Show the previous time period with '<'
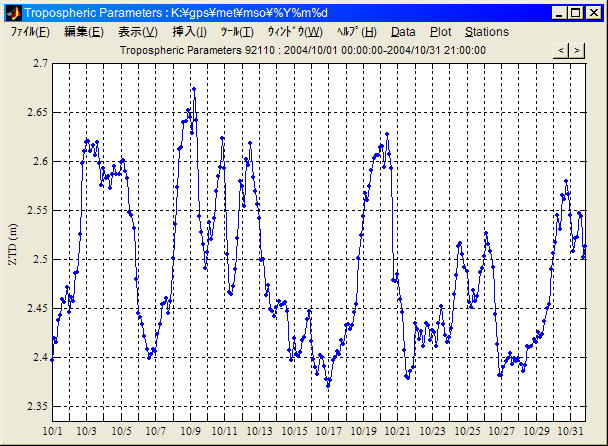 click(x=561, y=50)
